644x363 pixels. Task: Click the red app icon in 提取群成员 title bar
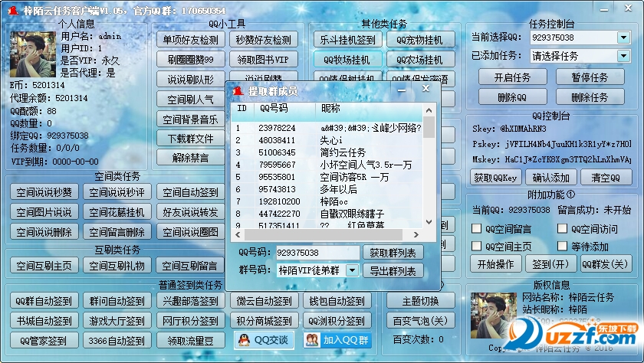[238, 90]
